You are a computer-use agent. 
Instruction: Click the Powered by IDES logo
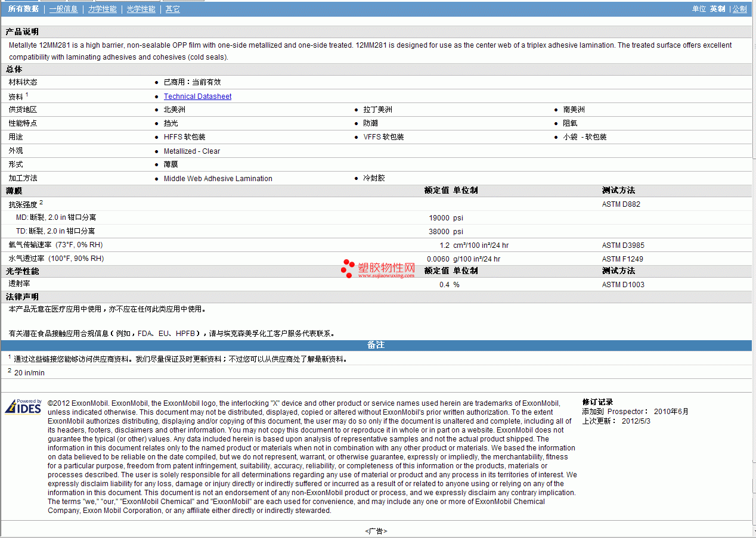pos(24,406)
